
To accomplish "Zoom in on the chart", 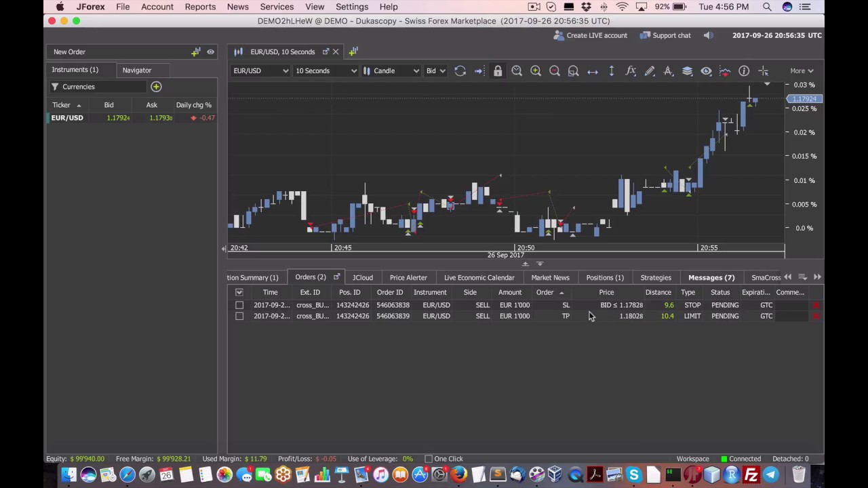I will coord(536,70).
